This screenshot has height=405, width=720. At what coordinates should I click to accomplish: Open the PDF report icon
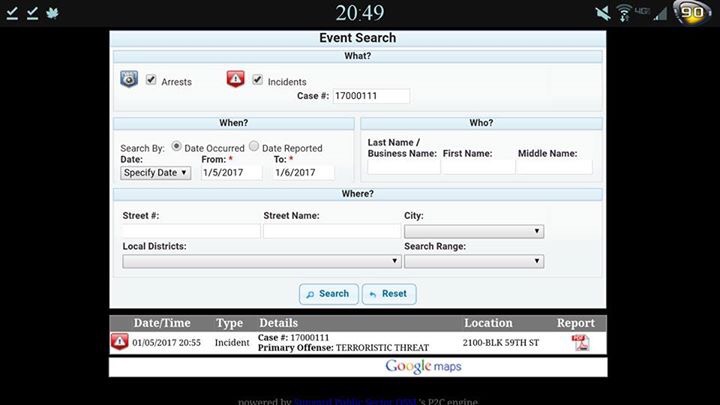click(x=580, y=343)
